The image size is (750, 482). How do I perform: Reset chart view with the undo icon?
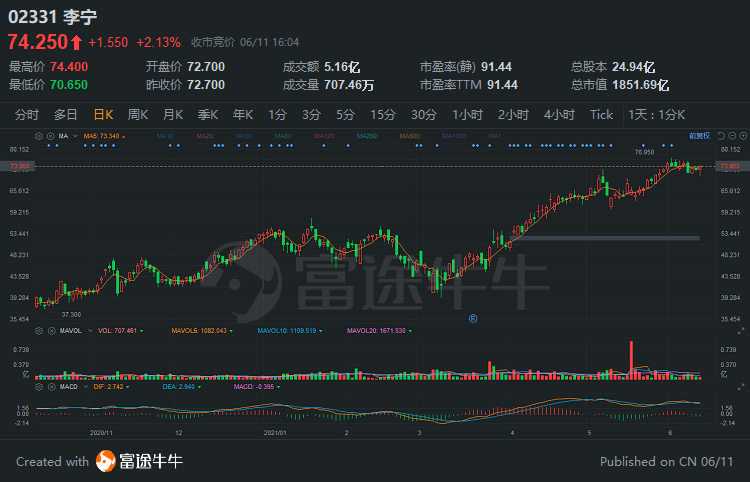click(721, 136)
